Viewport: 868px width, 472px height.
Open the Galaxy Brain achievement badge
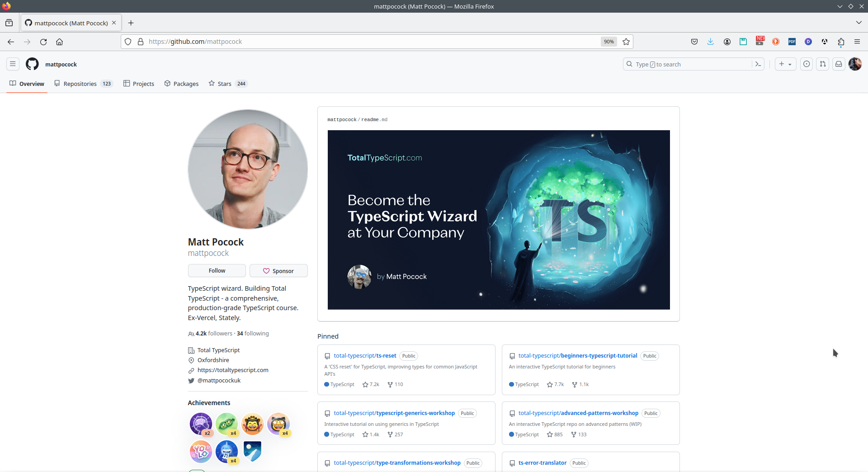click(201, 424)
